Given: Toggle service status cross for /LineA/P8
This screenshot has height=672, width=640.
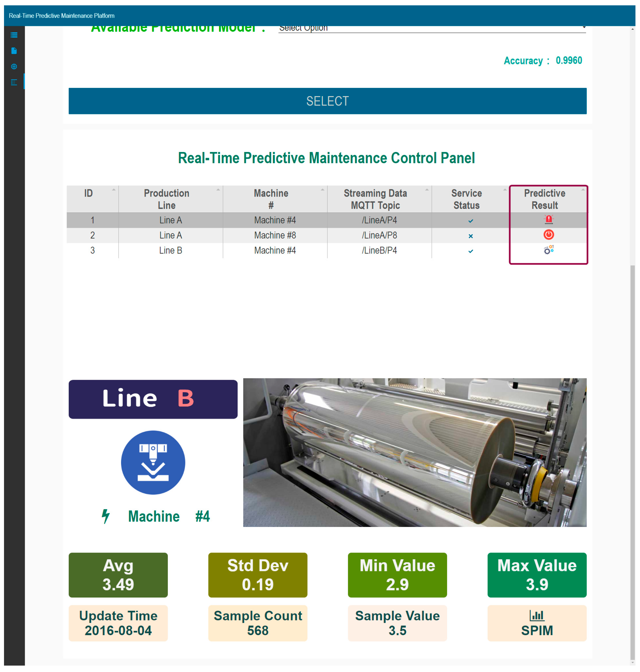Looking at the screenshot, I should [x=471, y=236].
